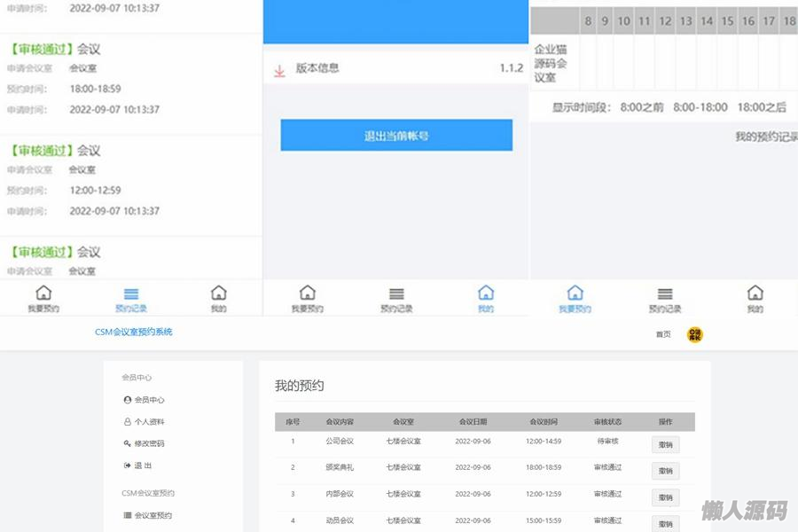
Task: Click 撤销 for the 颁奖典礼 row
Action: [665, 471]
